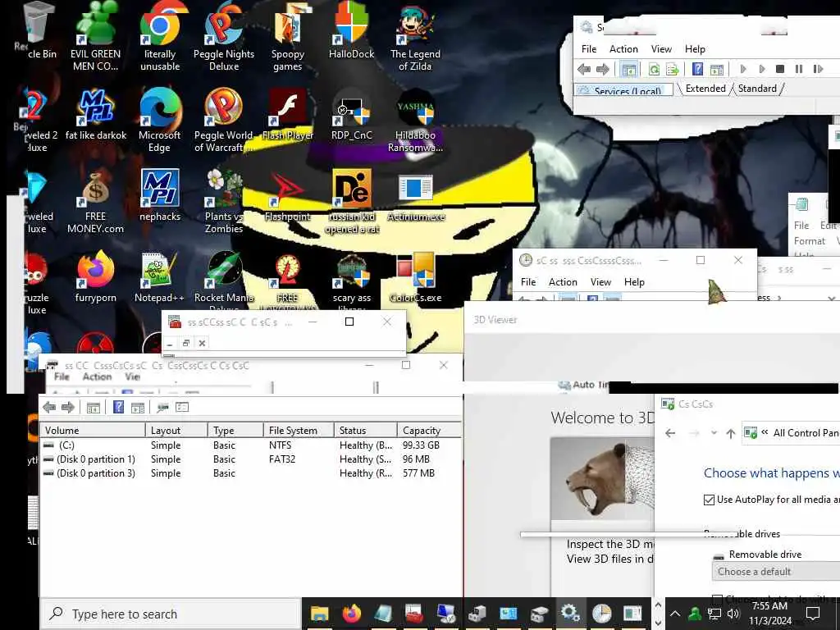Click the clock showing 7:55 AM
840x630 pixels.
(x=769, y=614)
